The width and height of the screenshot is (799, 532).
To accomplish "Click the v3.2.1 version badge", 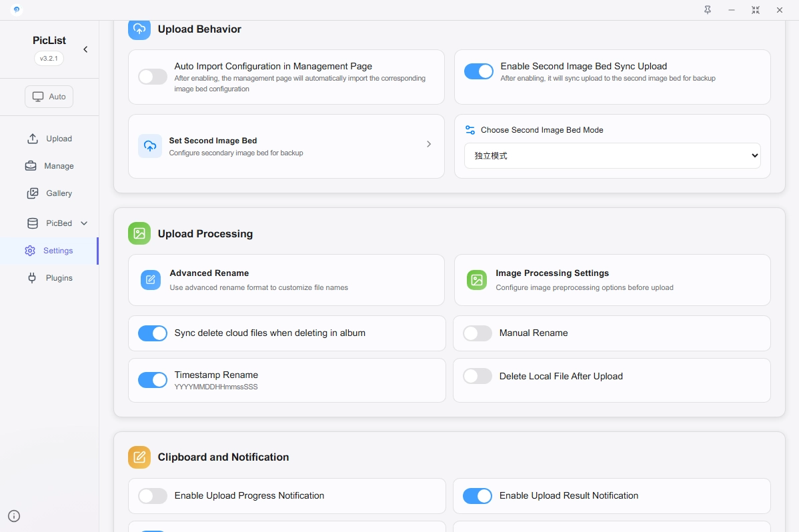I will [49, 59].
